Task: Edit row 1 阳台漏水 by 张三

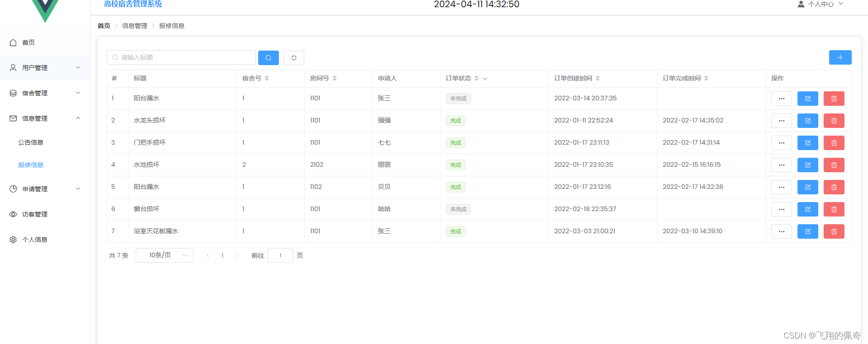Action: coord(807,99)
